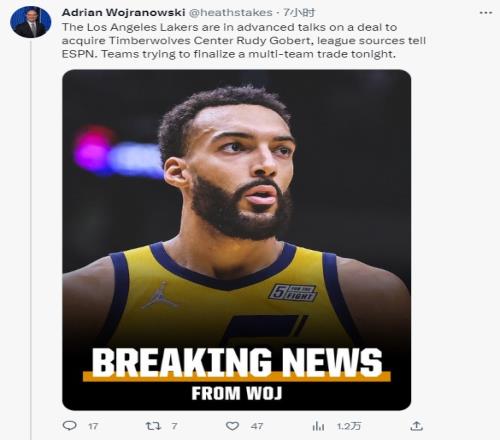Click the share upload icon
Viewport: 500px width, 440px height.
[416, 425]
